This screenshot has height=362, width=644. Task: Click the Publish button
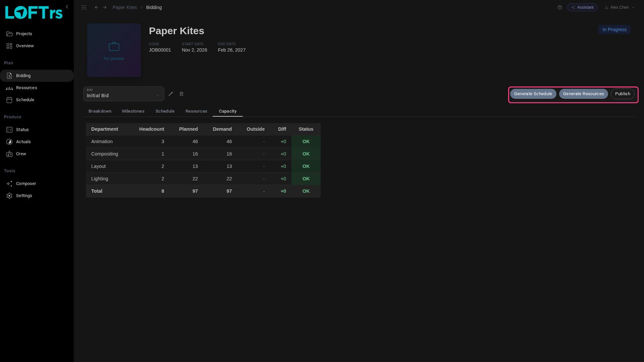[x=622, y=94]
